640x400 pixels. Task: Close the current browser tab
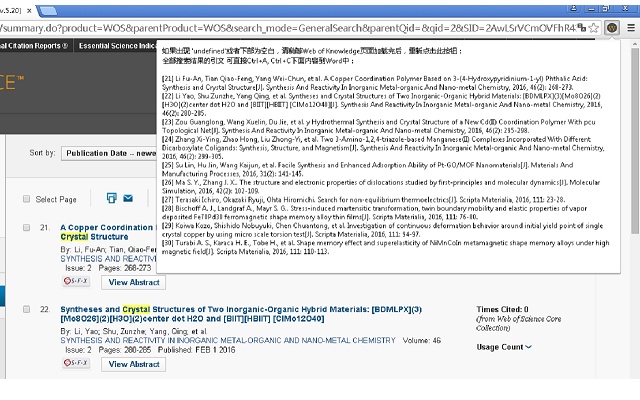(x=29, y=11)
